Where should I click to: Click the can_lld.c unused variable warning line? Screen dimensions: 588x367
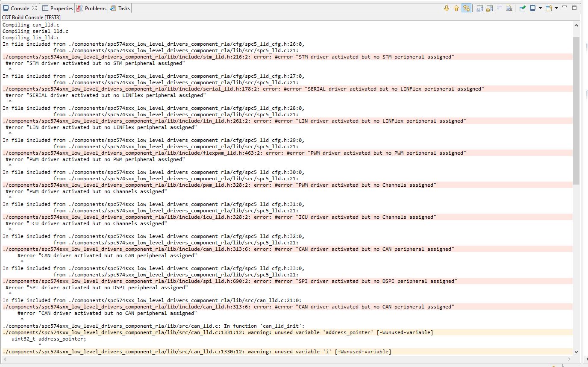pos(218,332)
